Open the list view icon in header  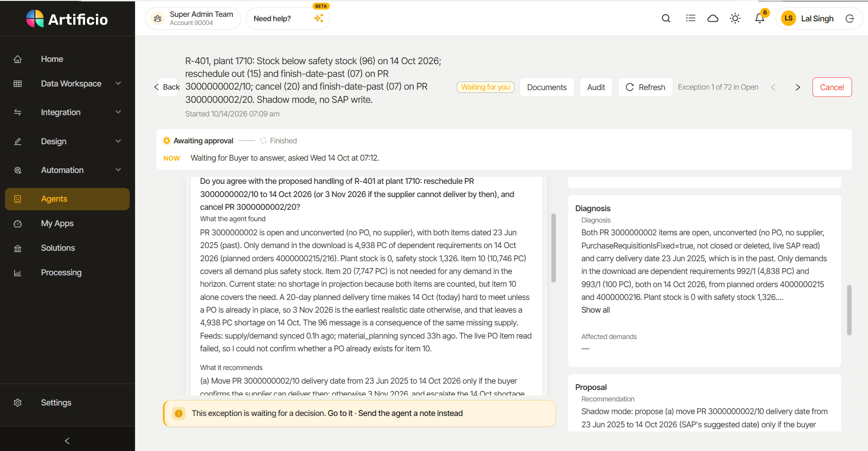[x=691, y=18]
